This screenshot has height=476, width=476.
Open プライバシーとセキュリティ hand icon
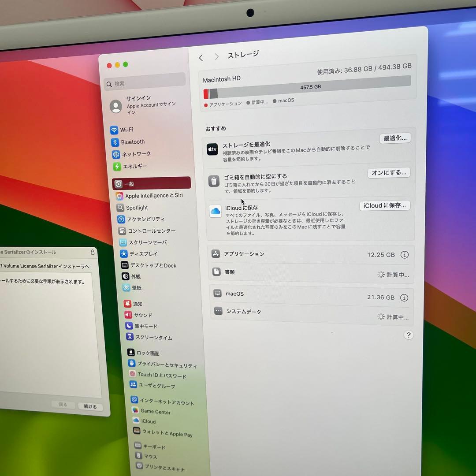(132, 363)
